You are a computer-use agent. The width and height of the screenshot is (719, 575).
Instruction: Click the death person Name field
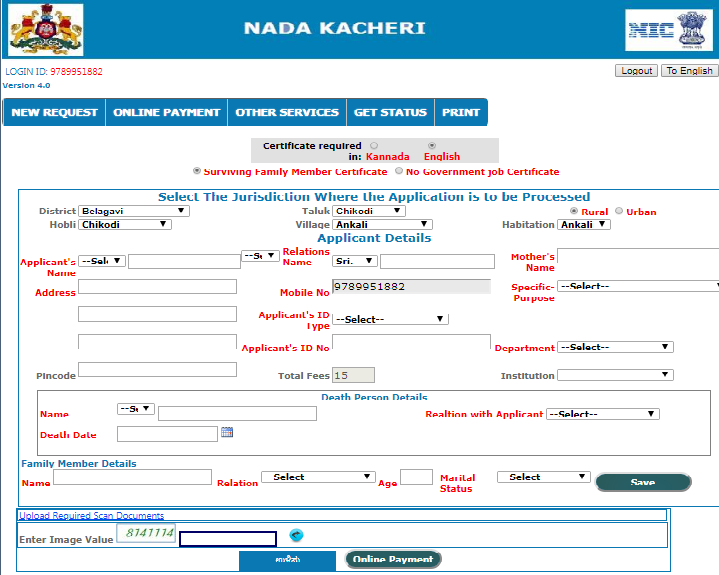click(237, 414)
